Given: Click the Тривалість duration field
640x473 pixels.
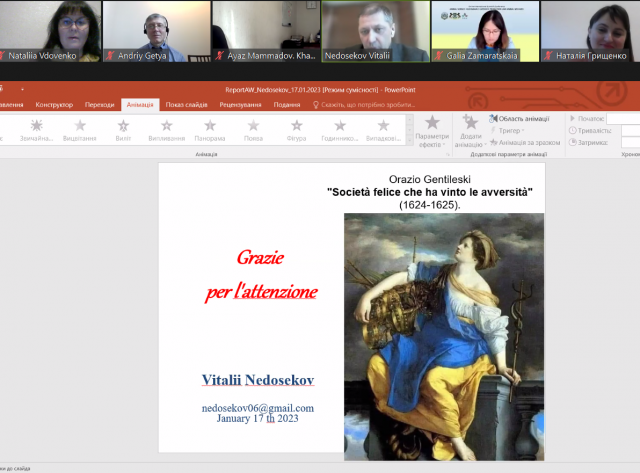Looking at the screenshot, I should pyautogui.click(x=631, y=131).
